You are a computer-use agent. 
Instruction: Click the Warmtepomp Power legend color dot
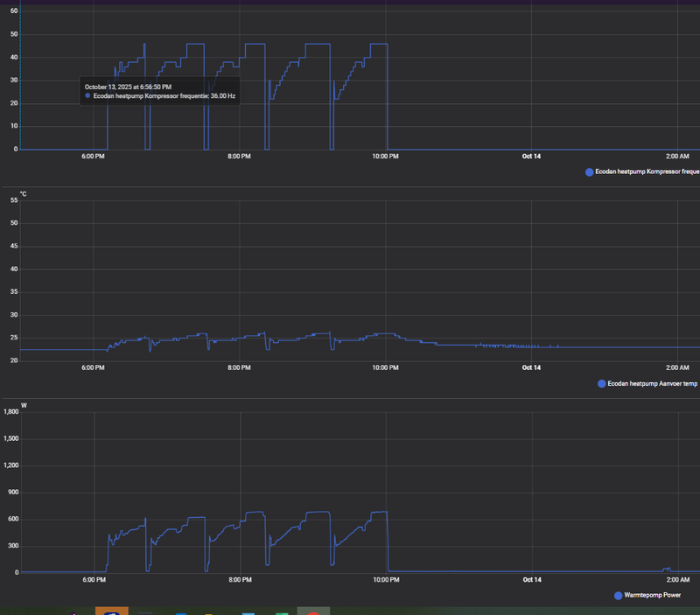coord(619,596)
